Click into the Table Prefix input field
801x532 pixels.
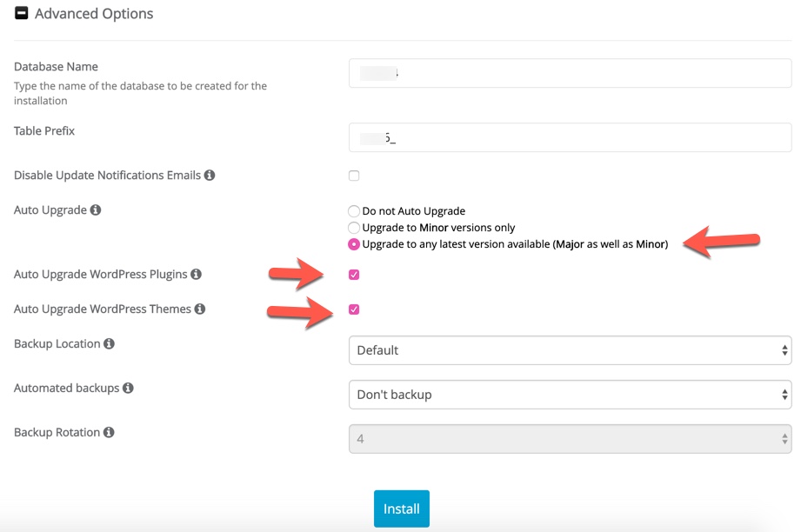point(571,137)
